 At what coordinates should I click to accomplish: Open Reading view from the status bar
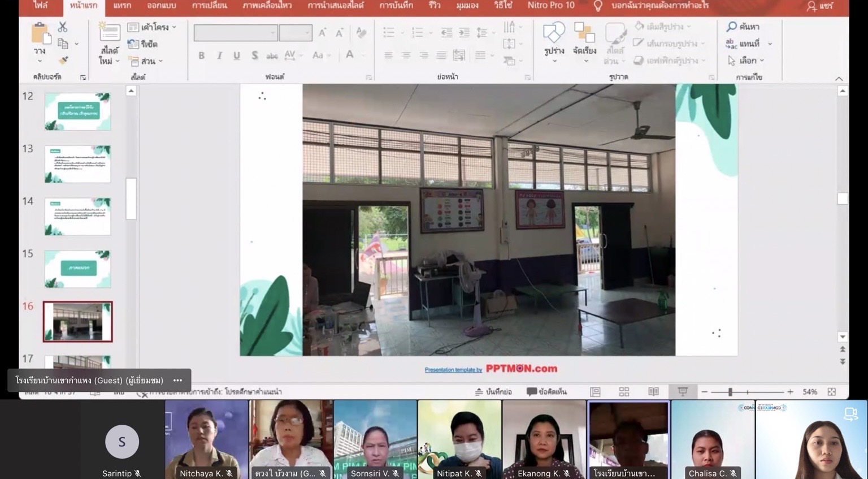(x=653, y=392)
